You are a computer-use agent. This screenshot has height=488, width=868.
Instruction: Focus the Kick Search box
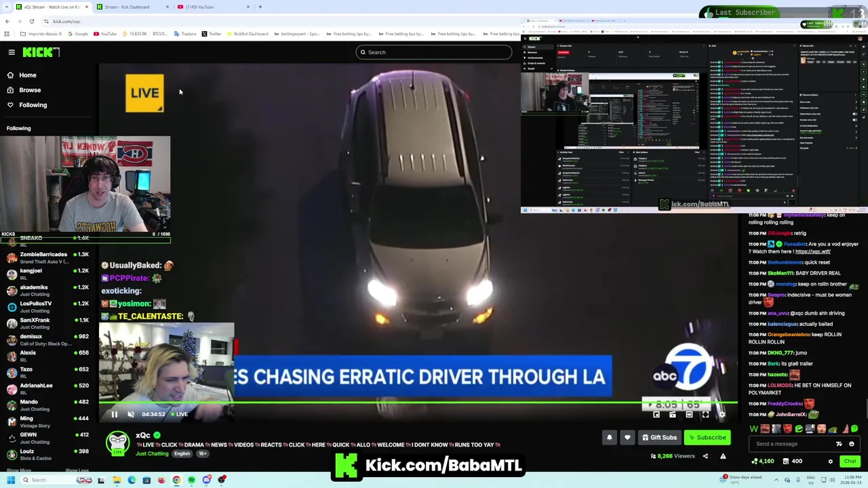coord(434,52)
